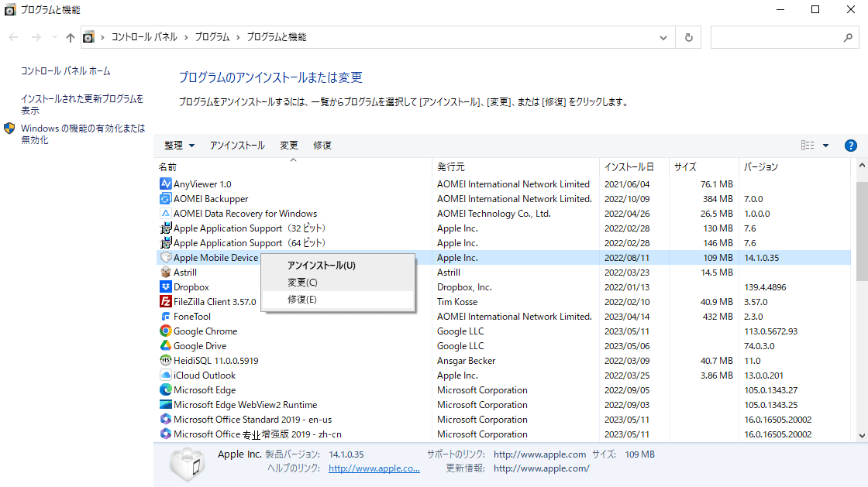Click the AnyViewer 1.0 icon
The width and height of the screenshot is (868, 487).
[x=165, y=184]
